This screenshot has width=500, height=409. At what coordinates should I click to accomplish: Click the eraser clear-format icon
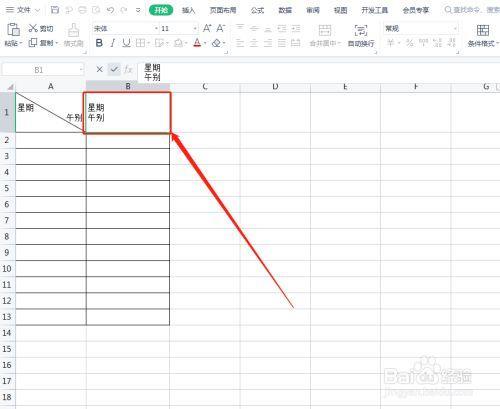(217, 43)
